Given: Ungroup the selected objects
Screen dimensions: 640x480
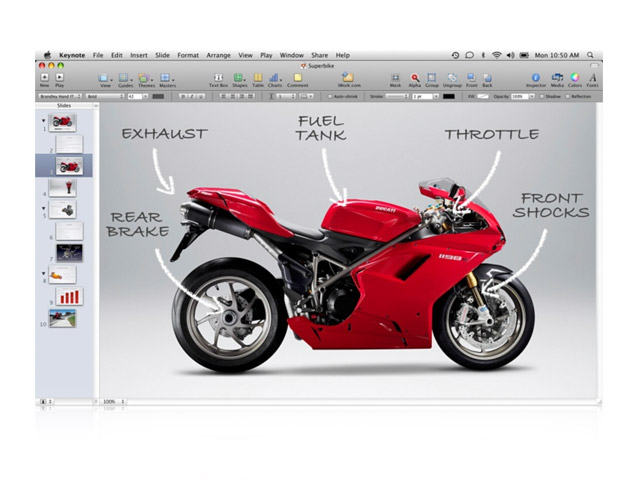Looking at the screenshot, I should pyautogui.click(x=452, y=80).
